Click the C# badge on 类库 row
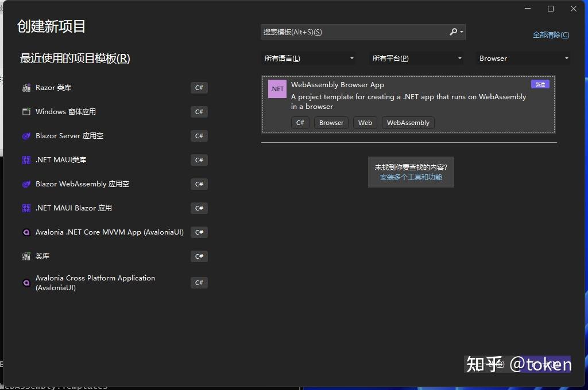This screenshot has width=588, height=390. point(199,256)
